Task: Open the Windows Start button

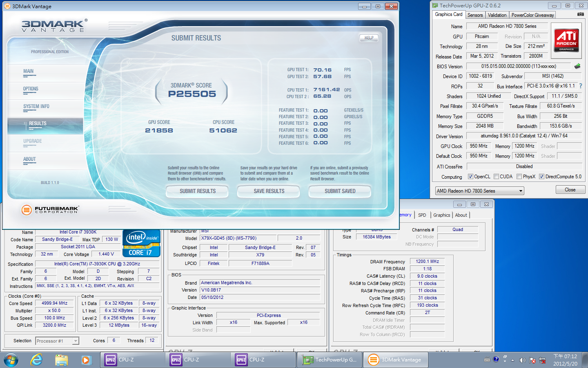Action: point(11,360)
